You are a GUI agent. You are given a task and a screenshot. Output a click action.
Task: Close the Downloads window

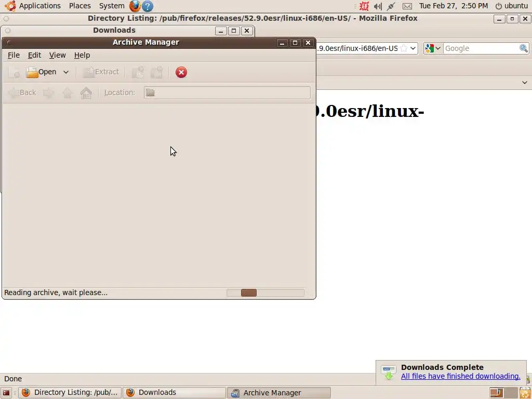click(x=247, y=31)
